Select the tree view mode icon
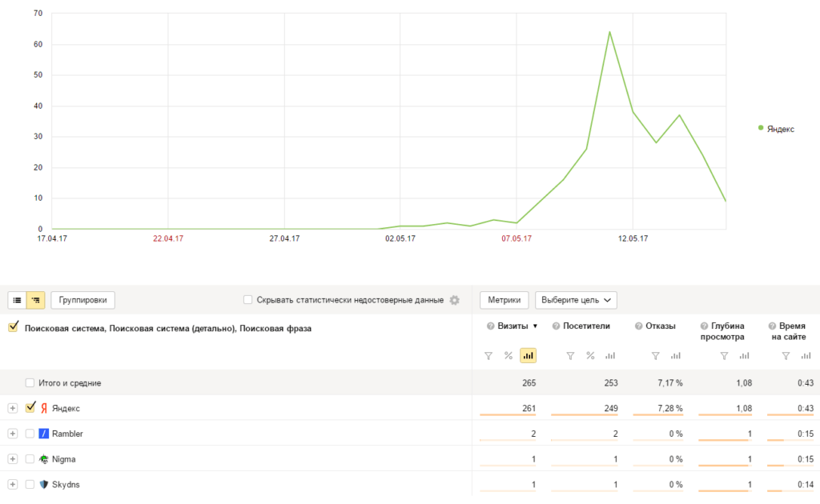The image size is (820, 504). coord(35,300)
